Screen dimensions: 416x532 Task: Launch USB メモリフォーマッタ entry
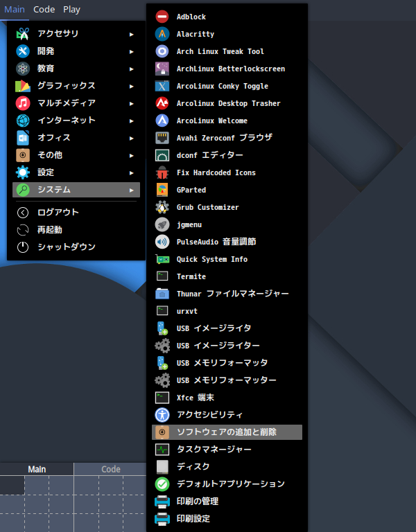click(x=227, y=363)
